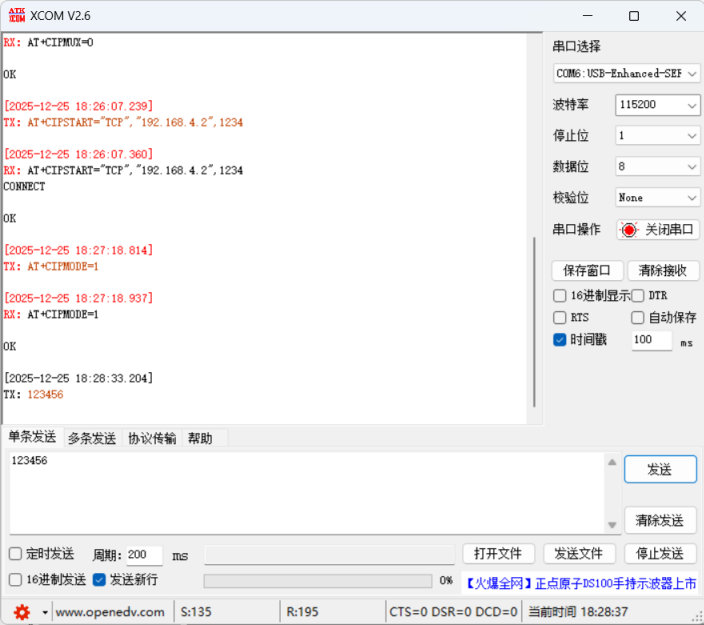The width and height of the screenshot is (704, 625).
Task: Close the XCOM V2.6 window
Action: [681, 16]
